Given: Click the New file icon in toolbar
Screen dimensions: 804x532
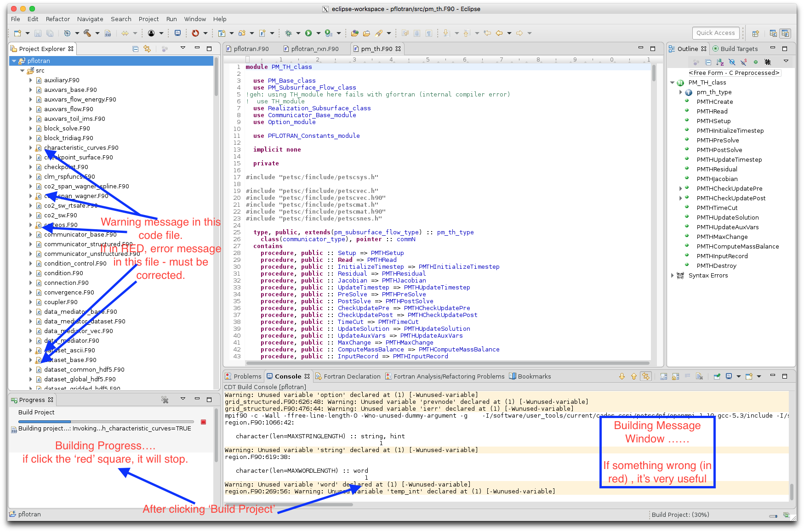Looking at the screenshot, I should coord(18,33).
